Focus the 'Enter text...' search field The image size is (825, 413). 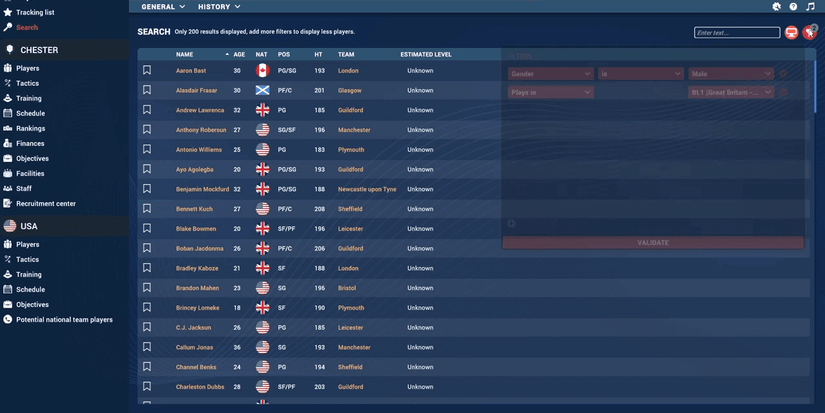pyautogui.click(x=737, y=33)
